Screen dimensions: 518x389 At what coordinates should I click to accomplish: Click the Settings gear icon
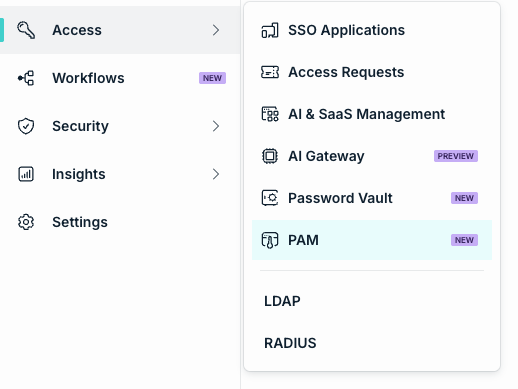[26, 222]
